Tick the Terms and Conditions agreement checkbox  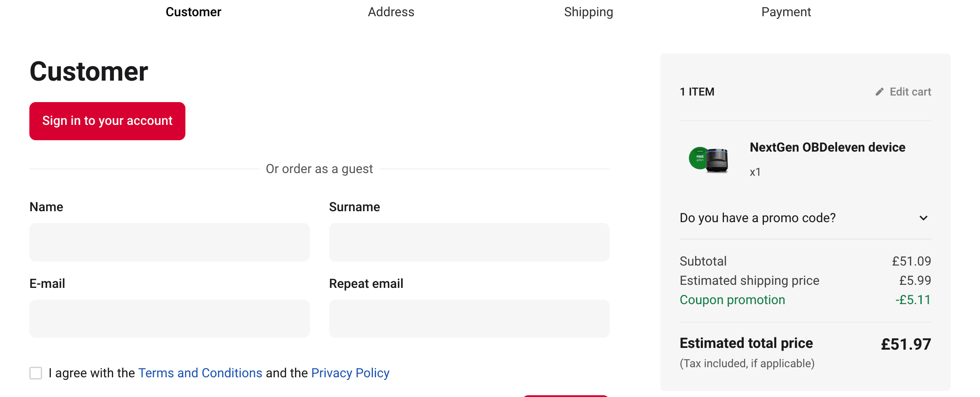[36, 373]
